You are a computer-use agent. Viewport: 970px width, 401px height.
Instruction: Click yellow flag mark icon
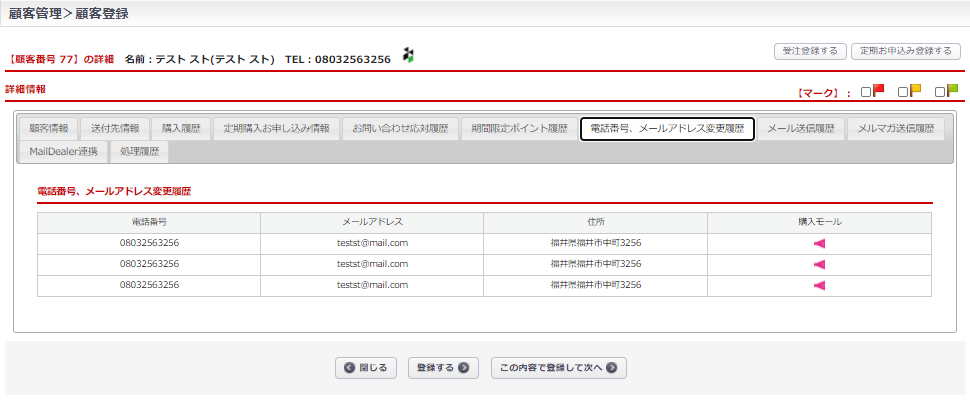click(916, 90)
